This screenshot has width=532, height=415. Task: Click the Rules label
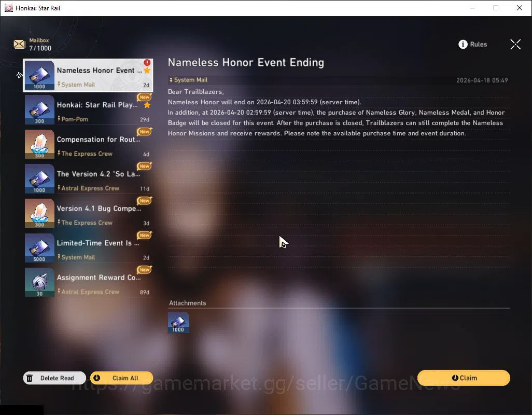(x=479, y=45)
